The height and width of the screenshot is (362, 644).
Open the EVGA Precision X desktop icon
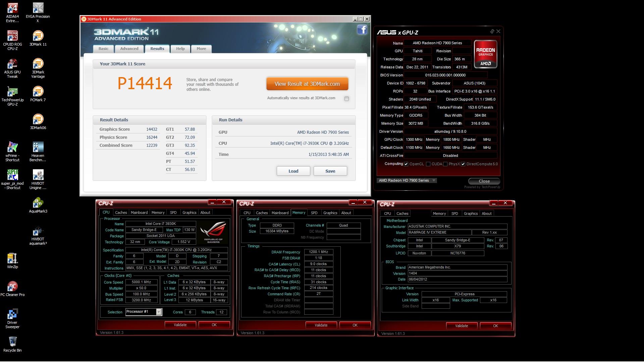coord(38,13)
